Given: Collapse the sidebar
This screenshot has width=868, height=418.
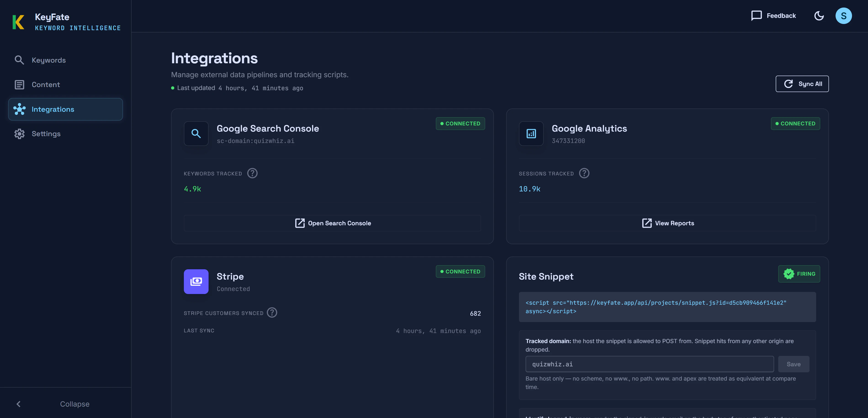Looking at the screenshot, I should tap(65, 404).
